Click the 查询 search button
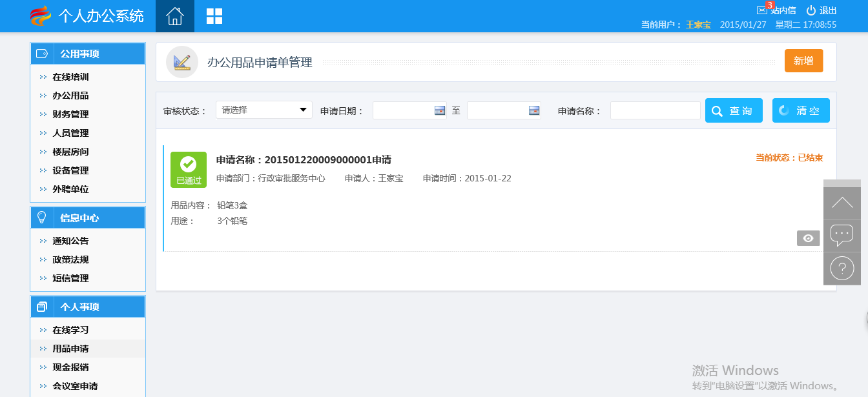The image size is (868, 397). [x=734, y=110]
